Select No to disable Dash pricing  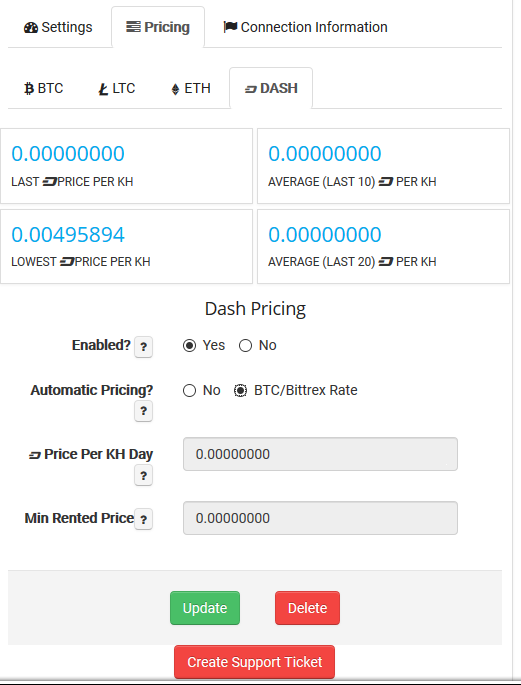(x=245, y=346)
